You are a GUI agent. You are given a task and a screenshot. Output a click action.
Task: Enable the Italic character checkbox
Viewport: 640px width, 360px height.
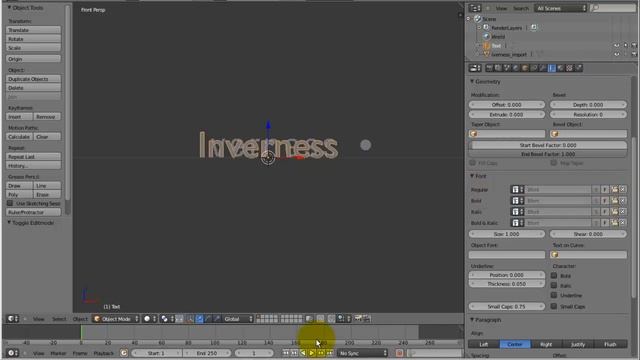[554, 285]
